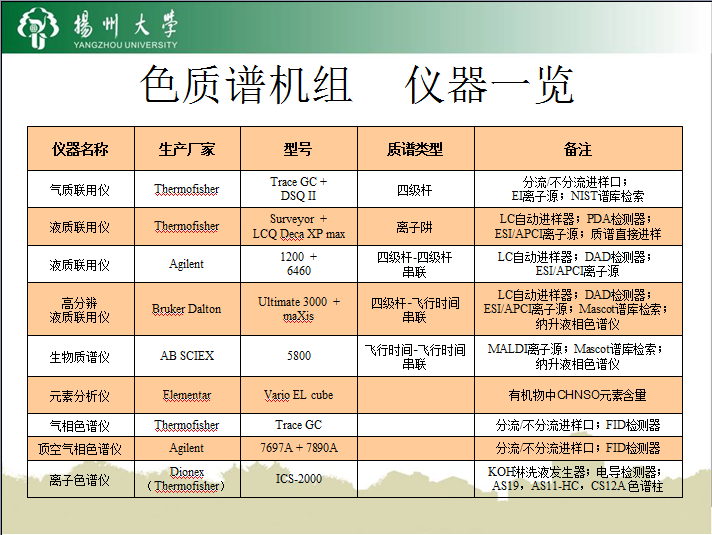Click the 备注 column header

[578, 149]
